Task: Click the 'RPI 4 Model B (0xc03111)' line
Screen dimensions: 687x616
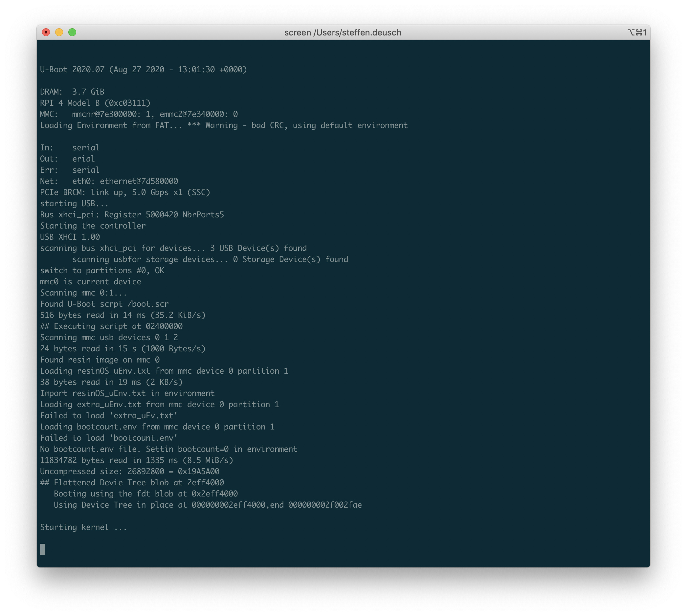Action: (x=95, y=103)
